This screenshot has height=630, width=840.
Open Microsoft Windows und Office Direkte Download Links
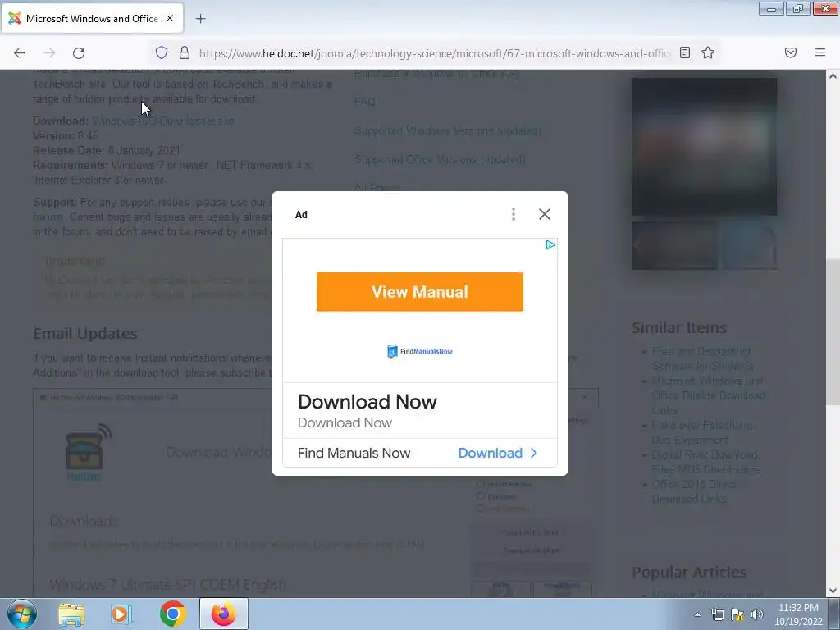coord(708,396)
